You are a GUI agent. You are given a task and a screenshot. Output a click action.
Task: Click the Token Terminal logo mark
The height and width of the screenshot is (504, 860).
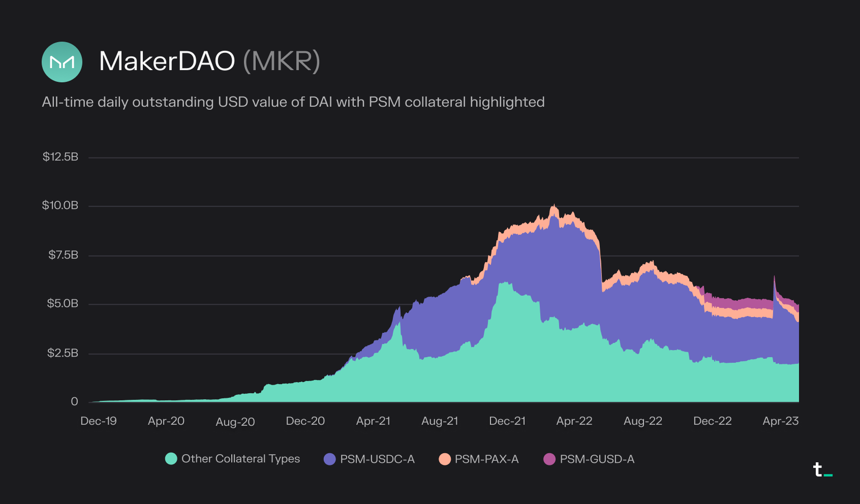[x=822, y=469]
